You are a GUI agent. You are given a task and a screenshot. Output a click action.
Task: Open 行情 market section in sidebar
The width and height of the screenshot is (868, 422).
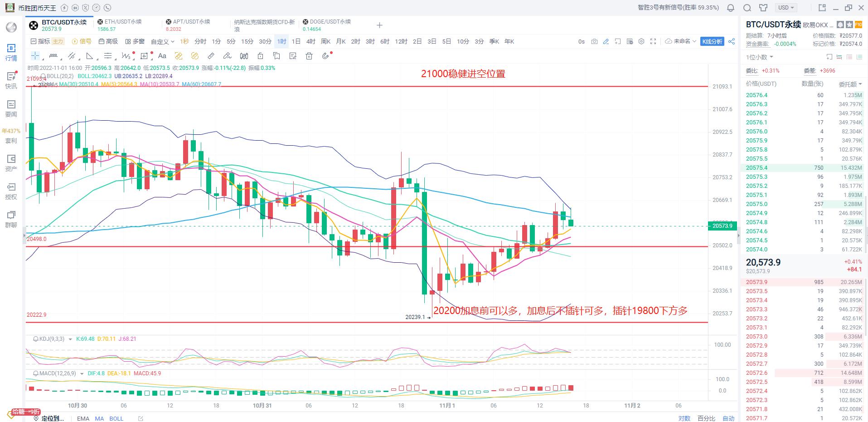coord(11,52)
